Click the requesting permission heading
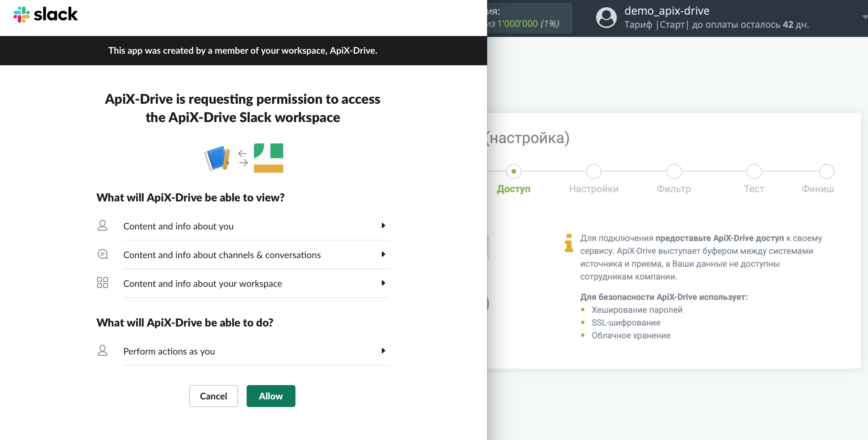The height and width of the screenshot is (440, 868). point(243,108)
